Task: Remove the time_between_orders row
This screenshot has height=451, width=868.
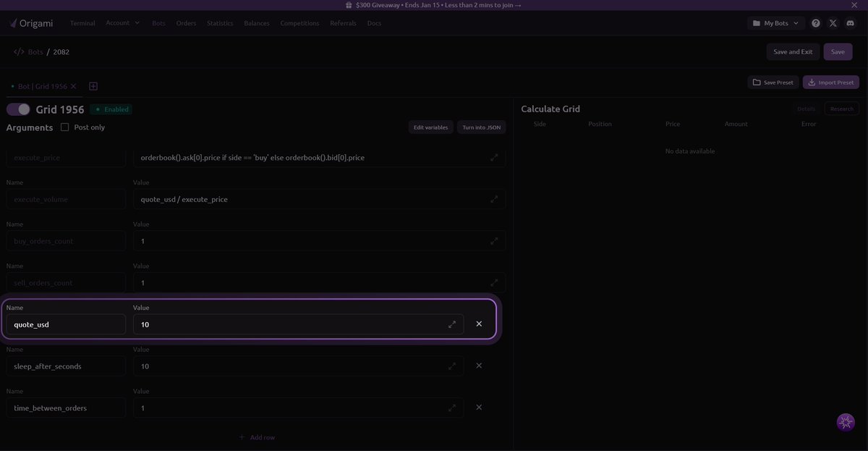Action: point(479,408)
